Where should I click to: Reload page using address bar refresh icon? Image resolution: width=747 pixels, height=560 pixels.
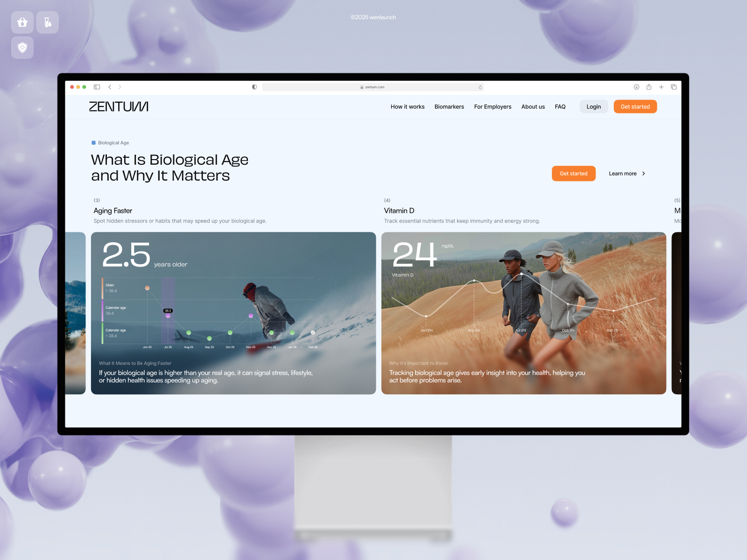click(x=480, y=87)
